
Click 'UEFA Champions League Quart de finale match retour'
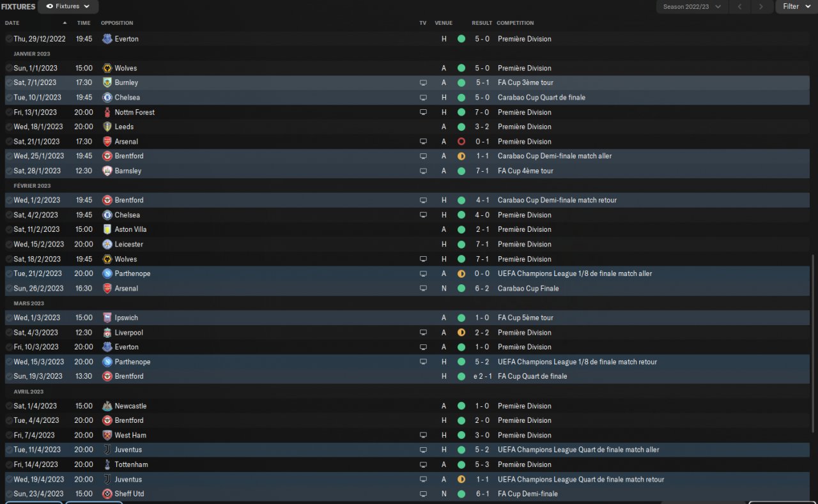point(581,479)
